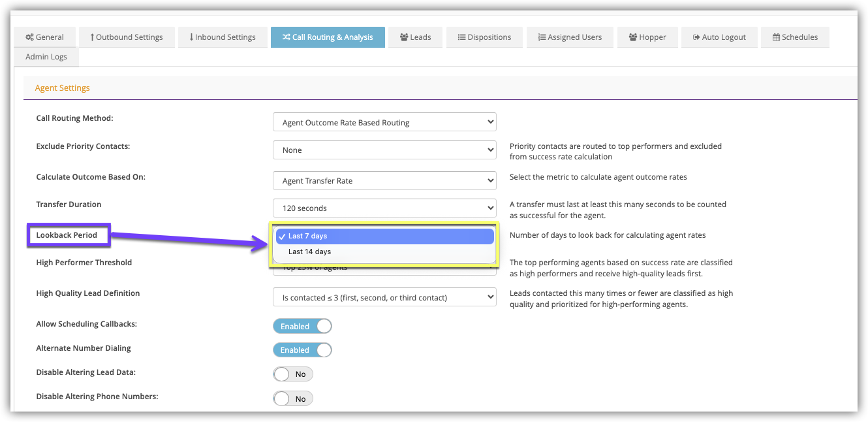Click people icon on Hopper tab
The height and width of the screenshot is (422, 868).
[633, 37]
